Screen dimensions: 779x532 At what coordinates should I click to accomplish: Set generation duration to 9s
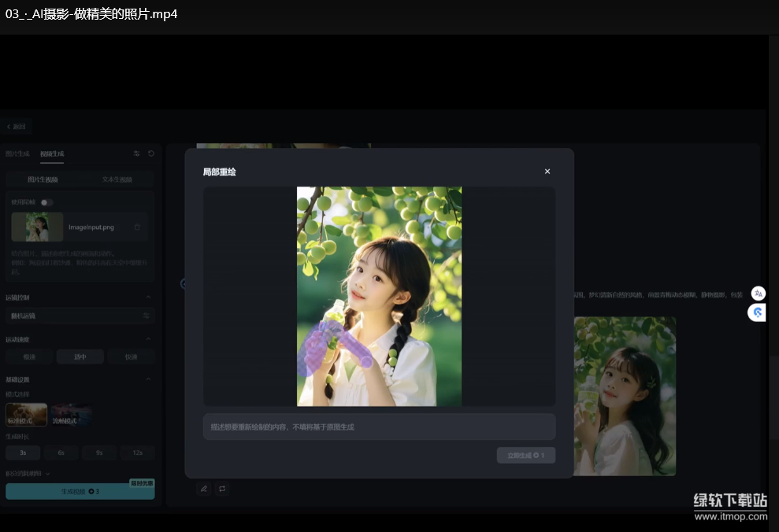[x=99, y=453]
